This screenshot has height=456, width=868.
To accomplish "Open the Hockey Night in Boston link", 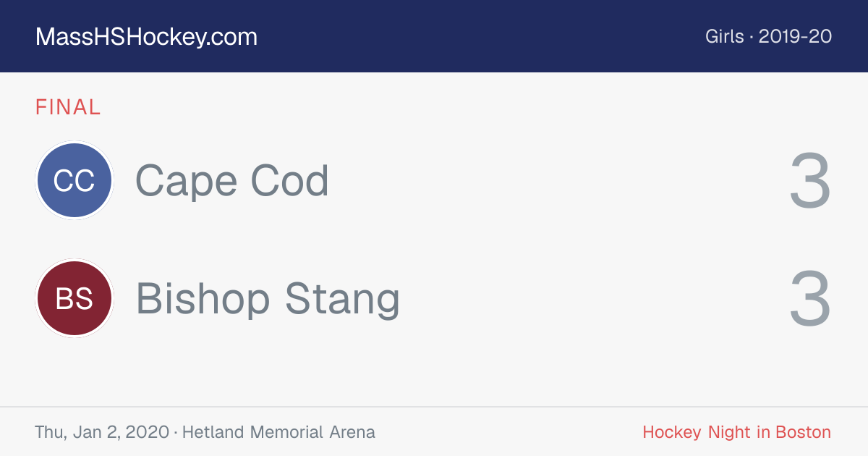I will (737, 432).
